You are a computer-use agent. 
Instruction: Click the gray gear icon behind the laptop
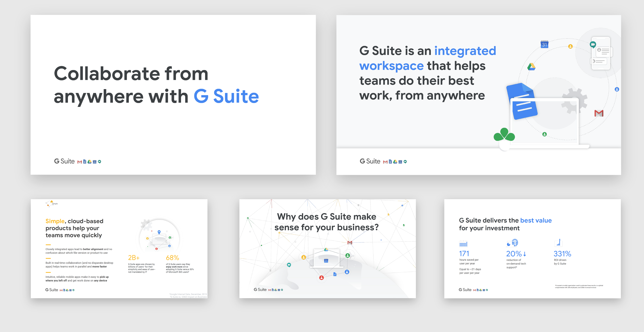click(574, 101)
